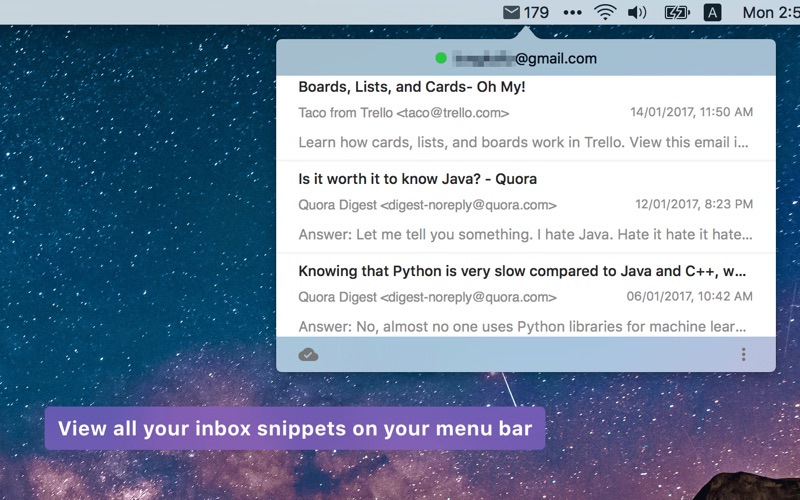800x500 pixels.
Task: Open the Wi-Fi status menu
Action: coord(605,12)
